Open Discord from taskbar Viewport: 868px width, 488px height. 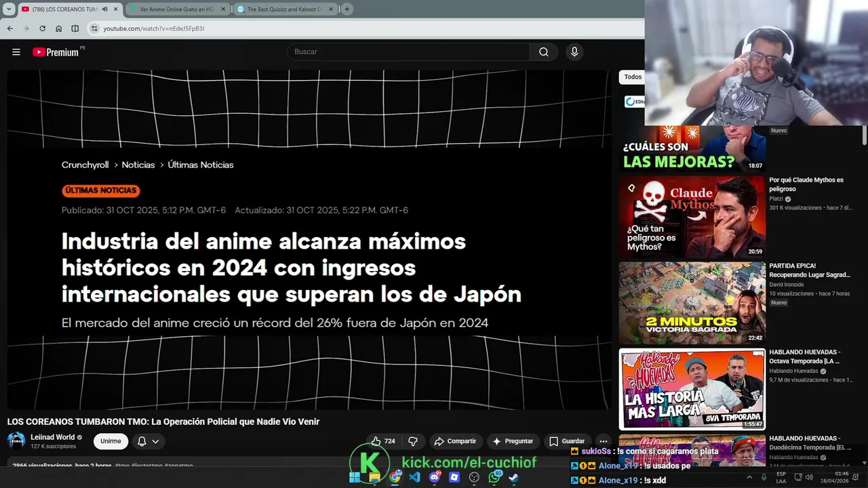[435, 477]
